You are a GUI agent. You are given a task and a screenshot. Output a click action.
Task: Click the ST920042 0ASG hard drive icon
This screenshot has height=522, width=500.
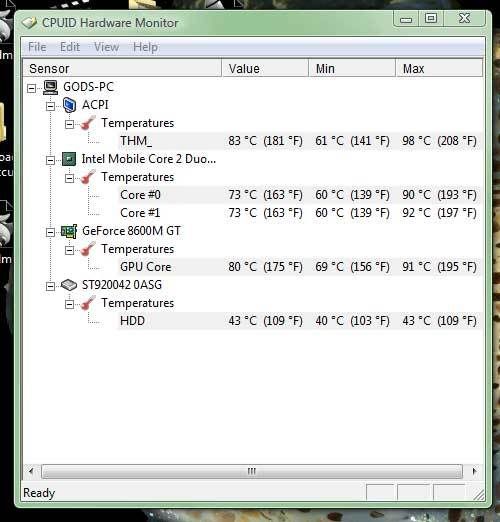[69, 285]
